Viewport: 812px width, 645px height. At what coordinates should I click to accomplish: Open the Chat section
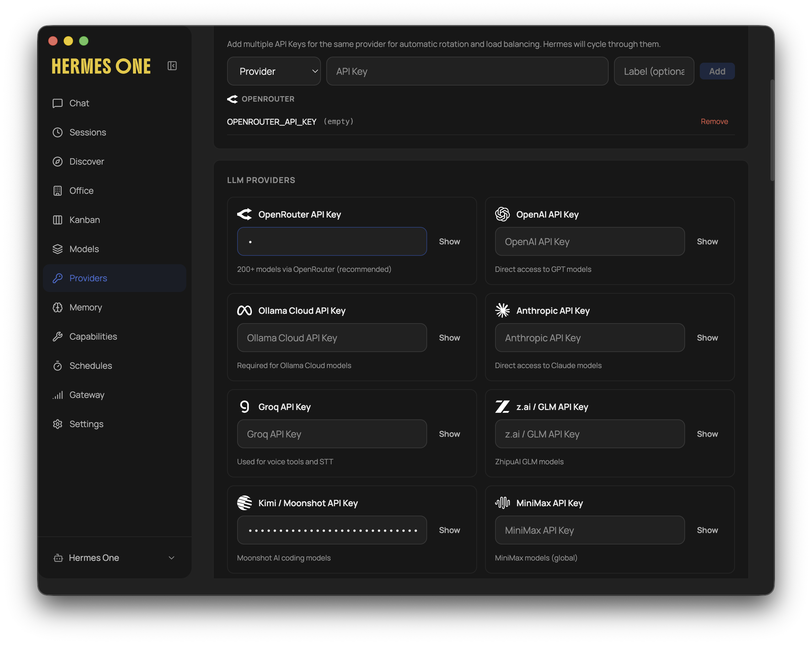[x=115, y=103]
